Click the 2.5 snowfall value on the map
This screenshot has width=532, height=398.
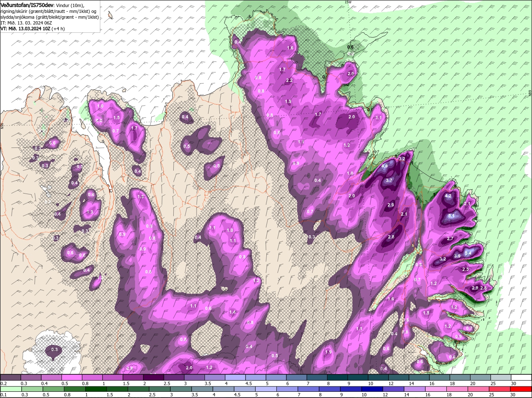465,269
